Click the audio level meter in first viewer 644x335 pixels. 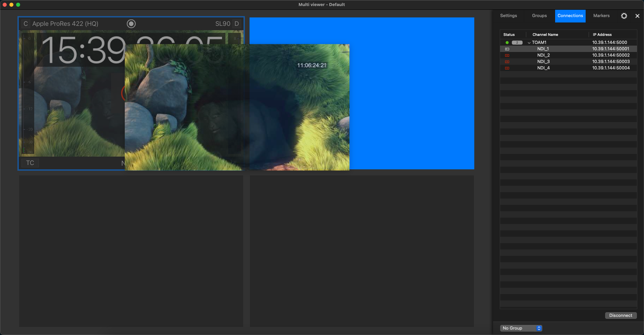point(28,93)
